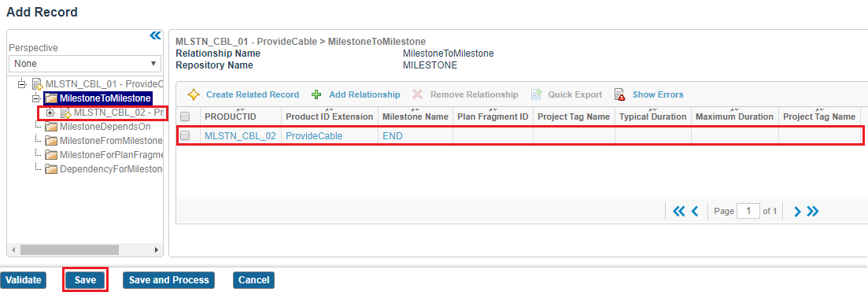Screen dimensions: 868x292
Task: Go to next page with right arrow
Action: (x=797, y=211)
